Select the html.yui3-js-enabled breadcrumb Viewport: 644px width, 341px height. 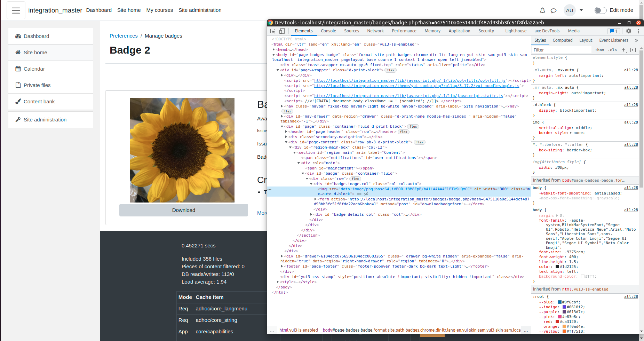[299, 331]
